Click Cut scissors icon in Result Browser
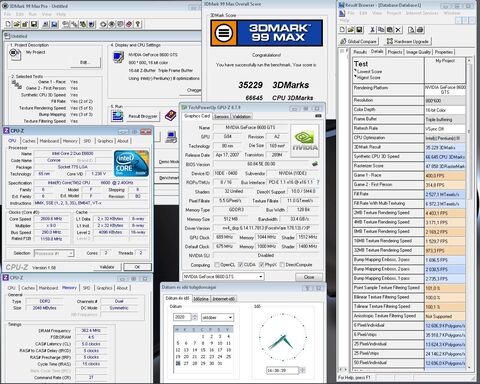The width and height of the screenshot is (480, 384). (373, 30)
